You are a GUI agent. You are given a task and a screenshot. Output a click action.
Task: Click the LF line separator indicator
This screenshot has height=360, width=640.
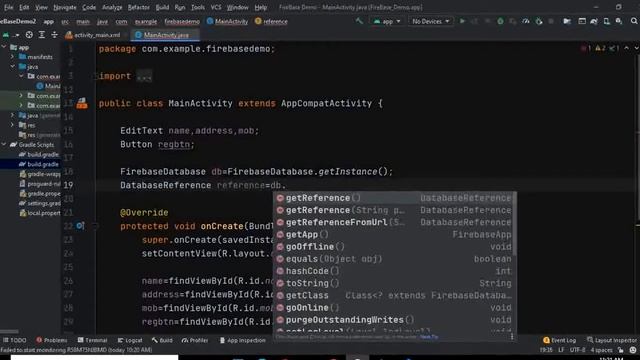[x=561, y=350]
